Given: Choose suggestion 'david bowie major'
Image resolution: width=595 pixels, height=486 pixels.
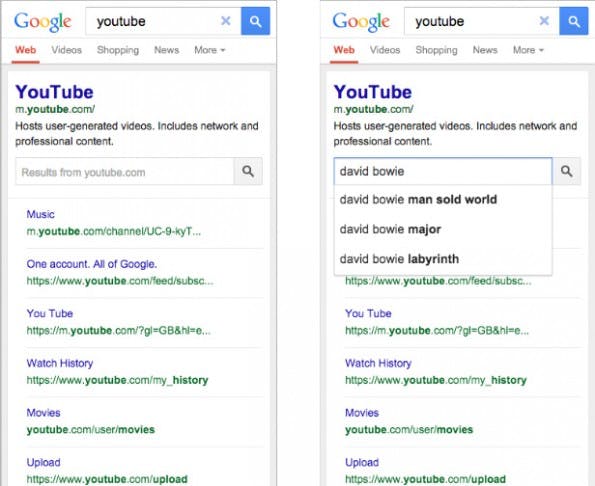Looking at the screenshot, I should coord(443,229).
